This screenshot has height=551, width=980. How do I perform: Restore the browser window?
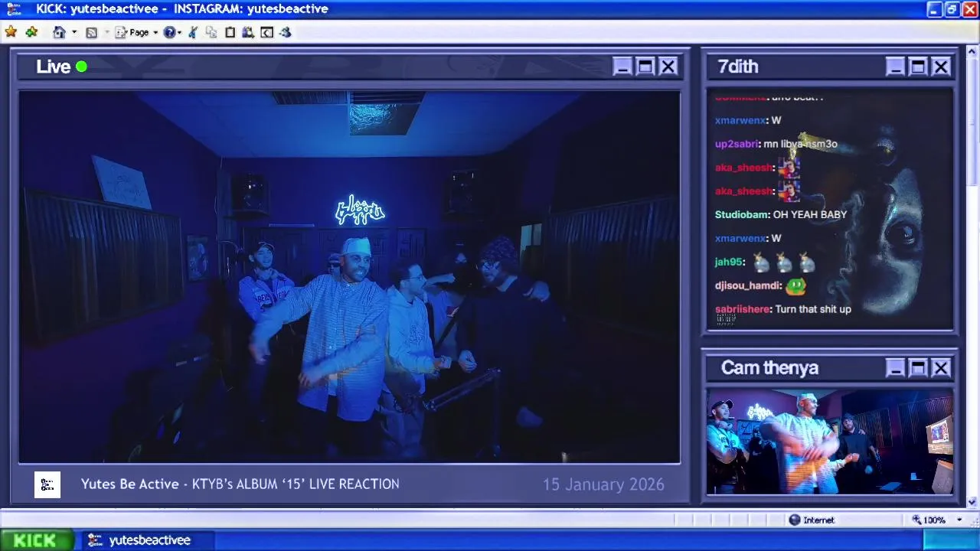952,9
